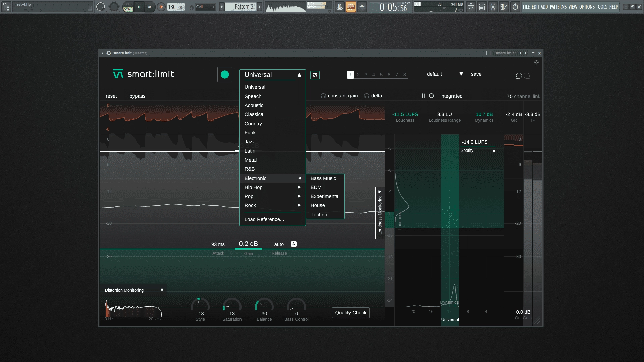Click the undo arrow in smart:limit
This screenshot has width=644, height=362.
pos(518,76)
